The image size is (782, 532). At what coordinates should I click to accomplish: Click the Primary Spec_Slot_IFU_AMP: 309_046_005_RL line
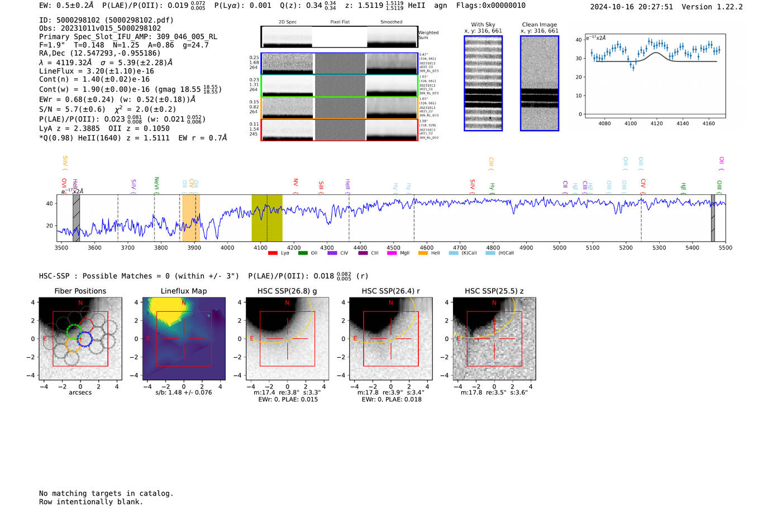(128, 37)
